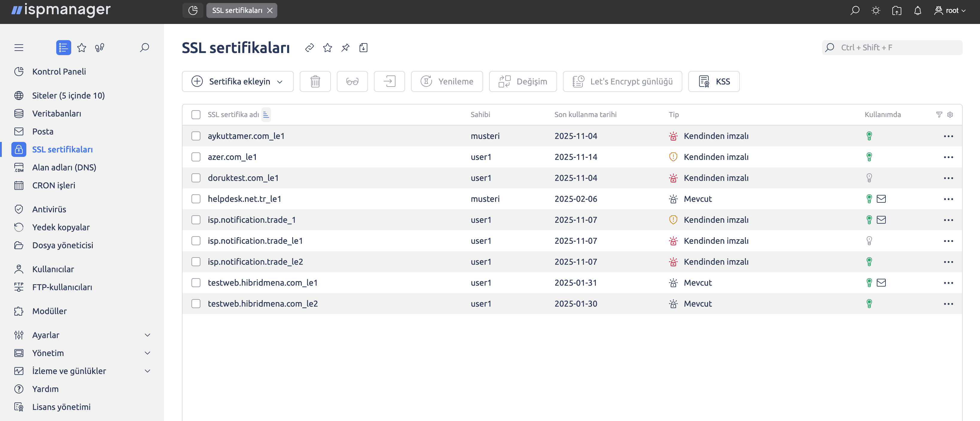The width and height of the screenshot is (980, 421).
Task: Select the list view icon in sidebar
Action: [x=63, y=48]
